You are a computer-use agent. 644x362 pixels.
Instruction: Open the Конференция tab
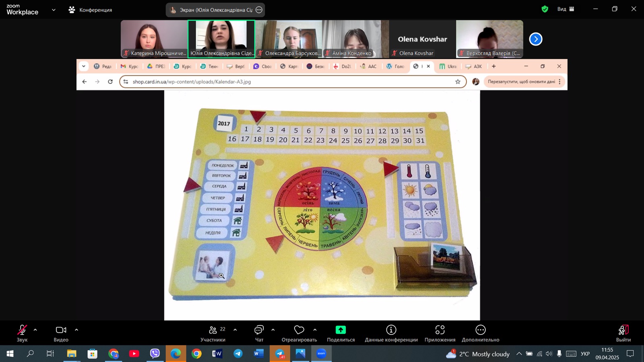(91, 10)
